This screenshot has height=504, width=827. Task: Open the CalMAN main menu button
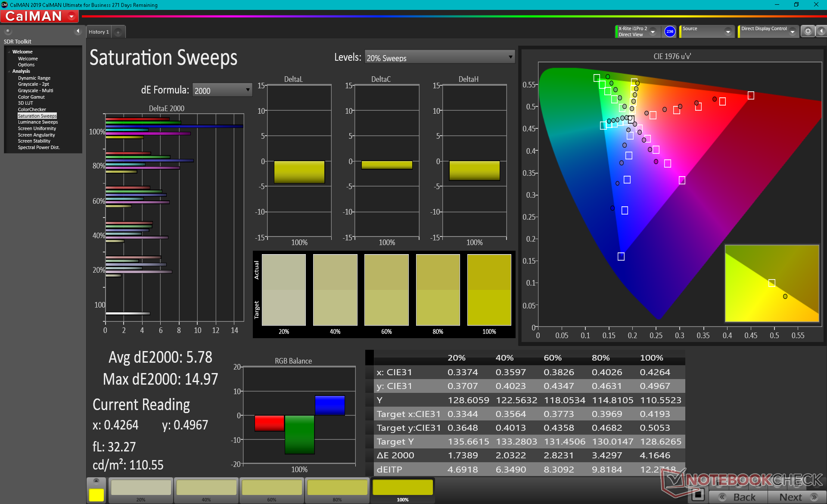tap(40, 16)
